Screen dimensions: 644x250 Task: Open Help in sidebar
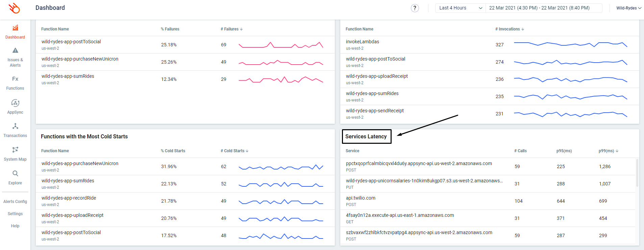pos(15,226)
